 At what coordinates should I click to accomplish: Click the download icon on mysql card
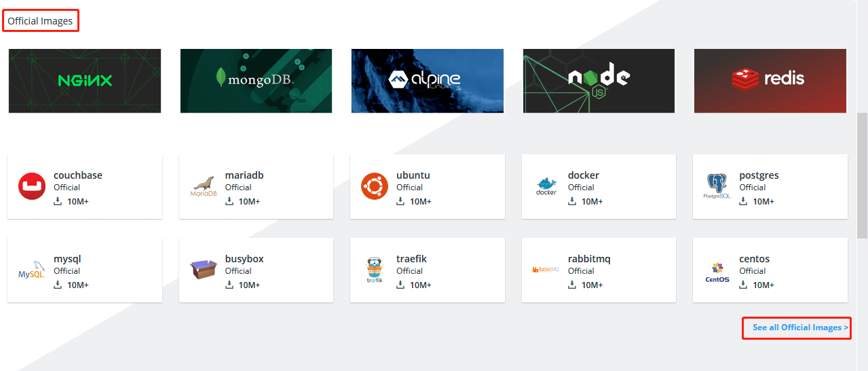pos(58,285)
